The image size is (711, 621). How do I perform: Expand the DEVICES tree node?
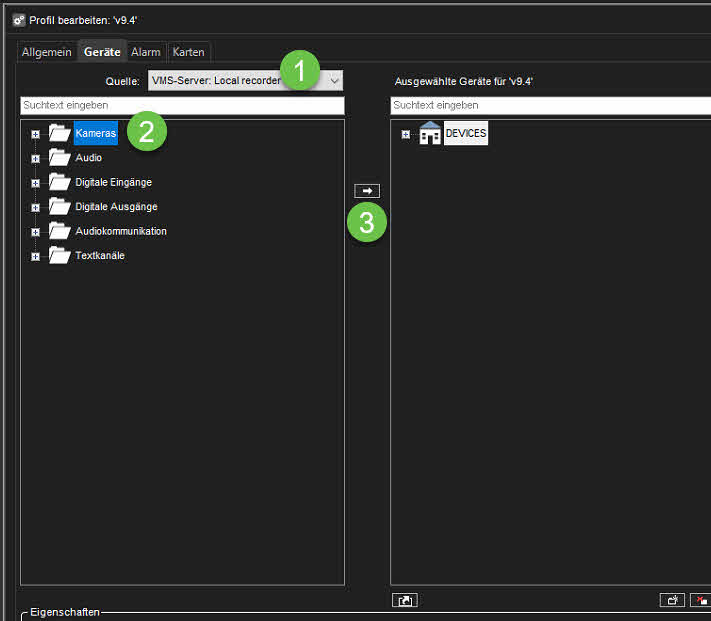(406, 134)
